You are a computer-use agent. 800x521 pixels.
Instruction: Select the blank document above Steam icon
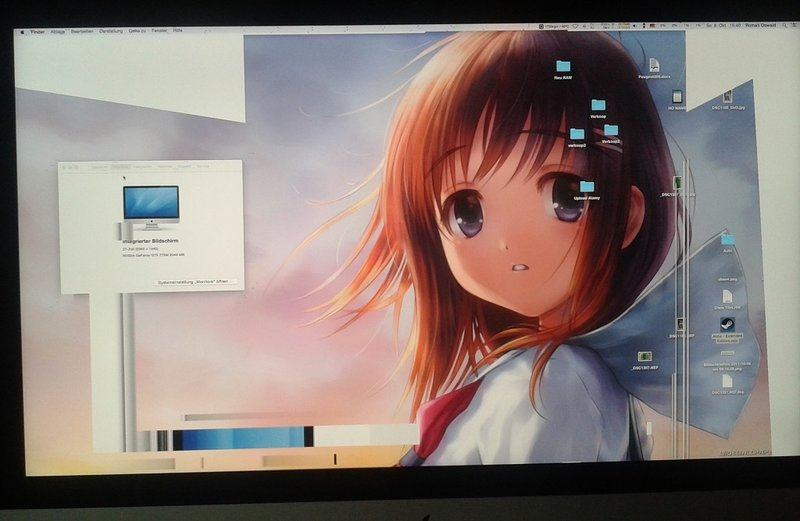pyautogui.click(x=727, y=296)
